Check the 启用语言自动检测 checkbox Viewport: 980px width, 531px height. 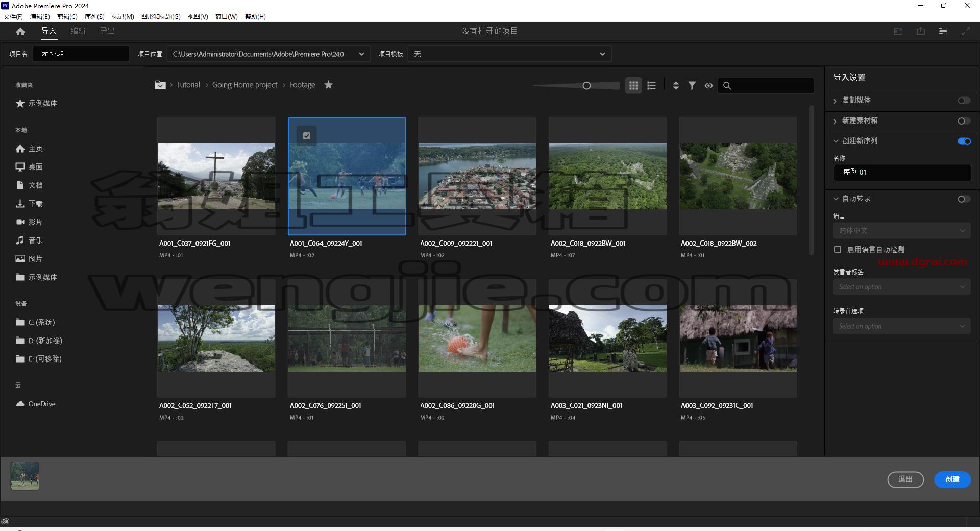(x=838, y=250)
